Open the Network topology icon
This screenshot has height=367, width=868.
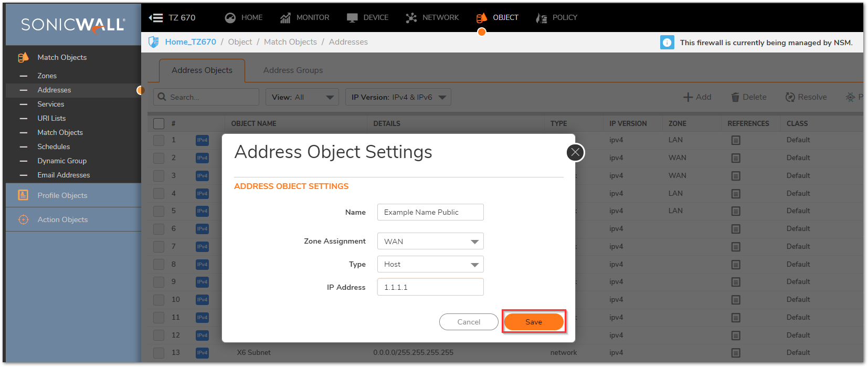coord(411,18)
